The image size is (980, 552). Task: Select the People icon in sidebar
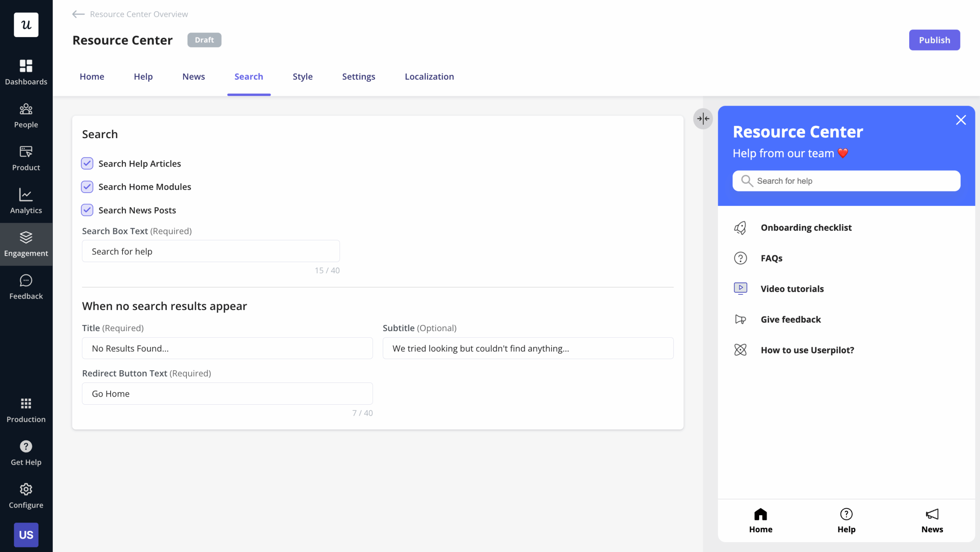26,108
